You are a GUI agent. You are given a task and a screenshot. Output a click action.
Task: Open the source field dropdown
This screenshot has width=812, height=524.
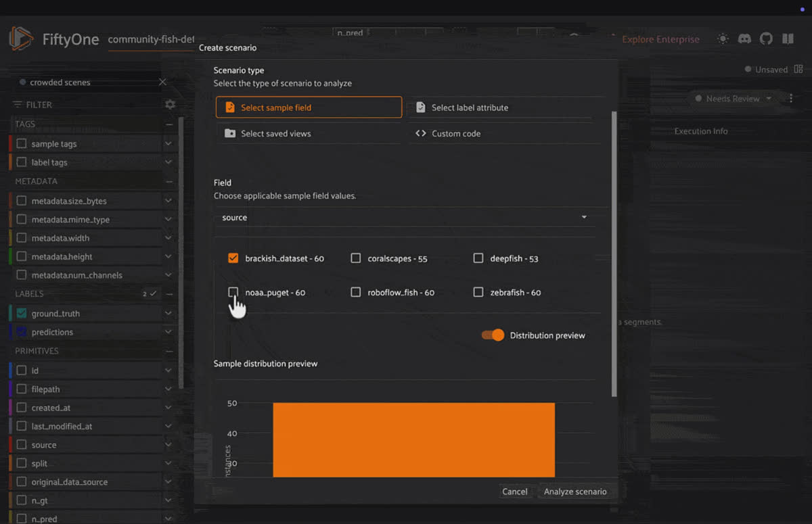click(x=405, y=218)
